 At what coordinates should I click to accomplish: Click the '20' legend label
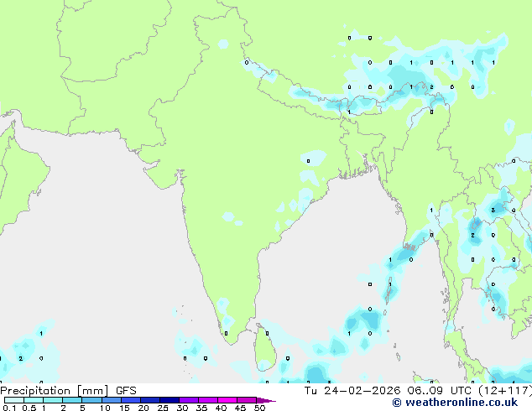[x=143, y=408]
